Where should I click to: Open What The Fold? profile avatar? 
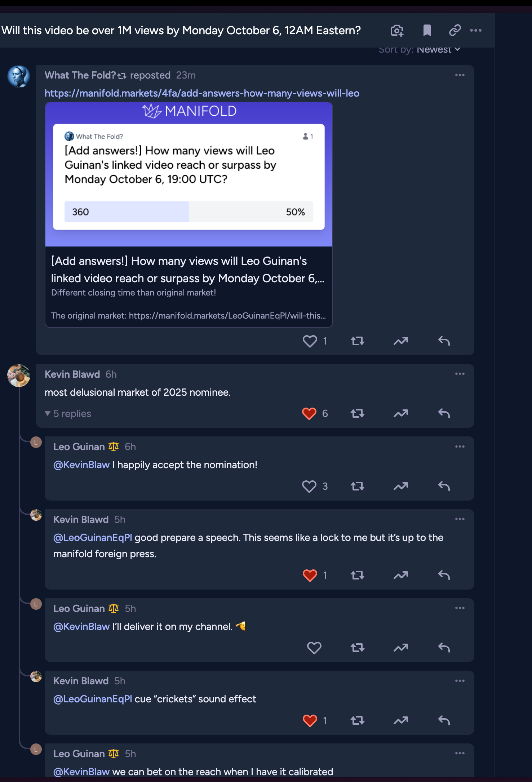[19, 76]
